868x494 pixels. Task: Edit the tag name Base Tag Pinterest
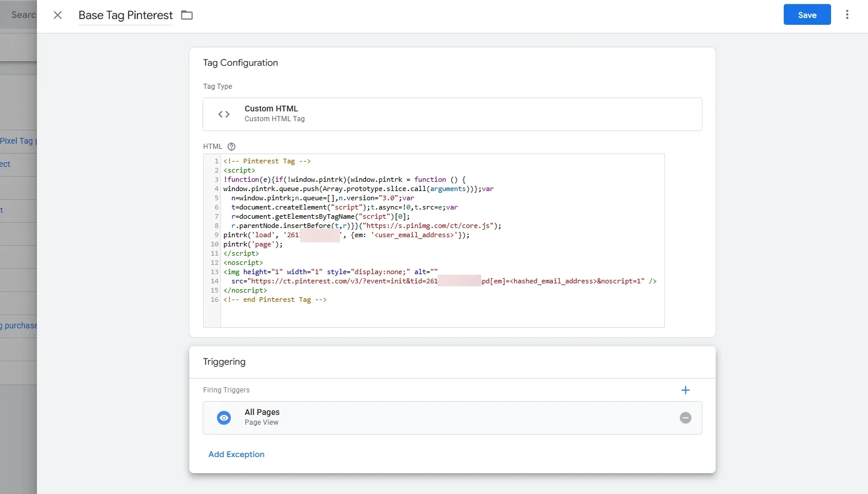126,16
